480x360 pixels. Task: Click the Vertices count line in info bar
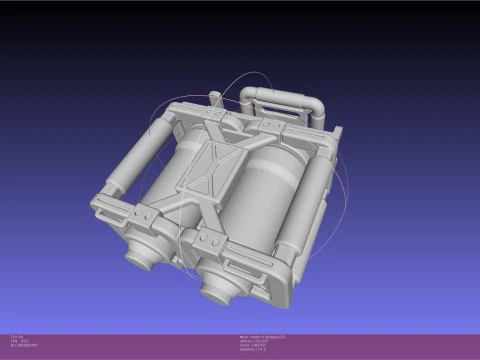254,341
